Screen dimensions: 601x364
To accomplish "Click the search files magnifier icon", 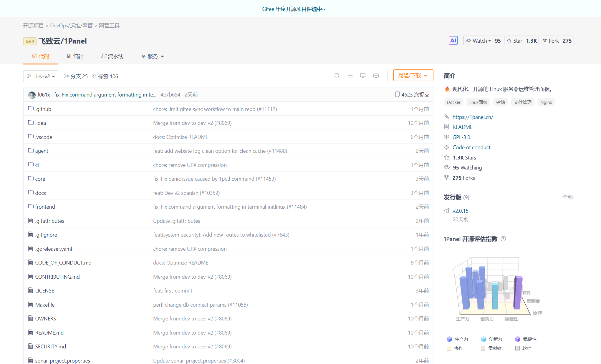I will tap(337, 76).
